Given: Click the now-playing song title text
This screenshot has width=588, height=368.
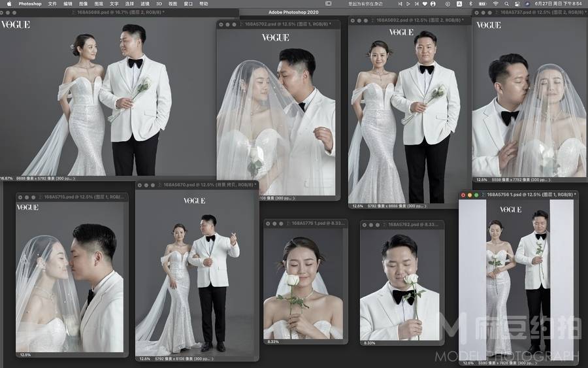Looking at the screenshot, I should coord(365,4).
